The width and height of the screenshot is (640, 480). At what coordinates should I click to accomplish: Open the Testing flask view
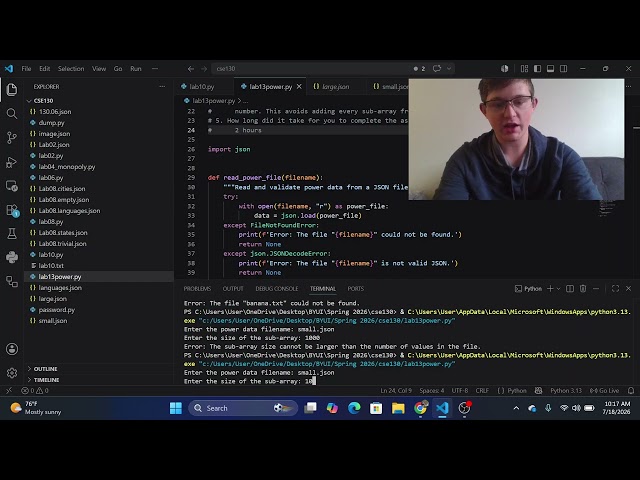tap(12, 233)
